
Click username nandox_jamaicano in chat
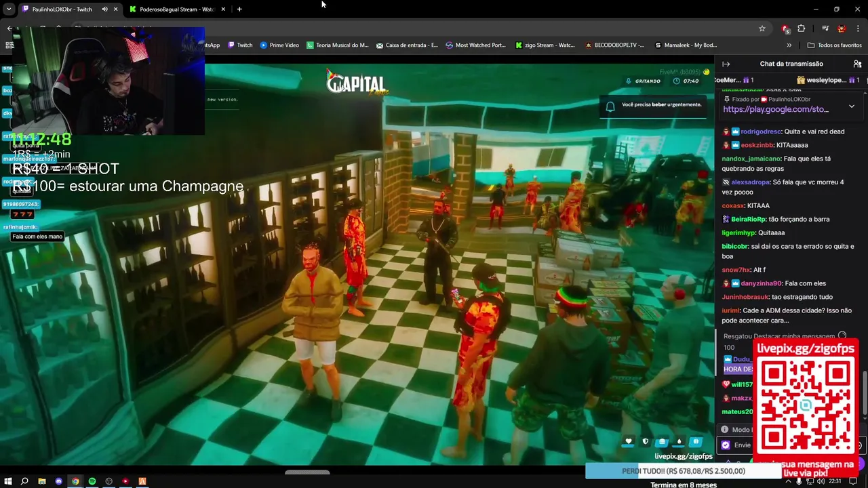[x=751, y=159]
